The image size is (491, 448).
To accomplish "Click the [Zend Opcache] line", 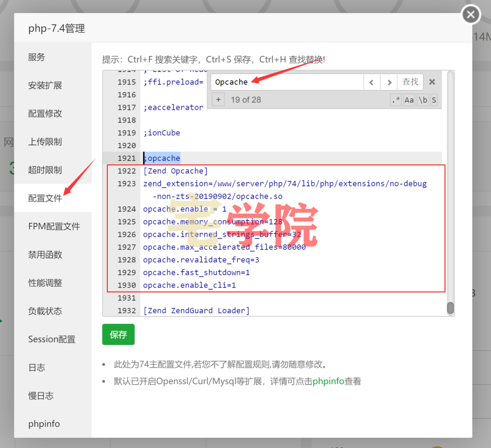I will point(175,171).
